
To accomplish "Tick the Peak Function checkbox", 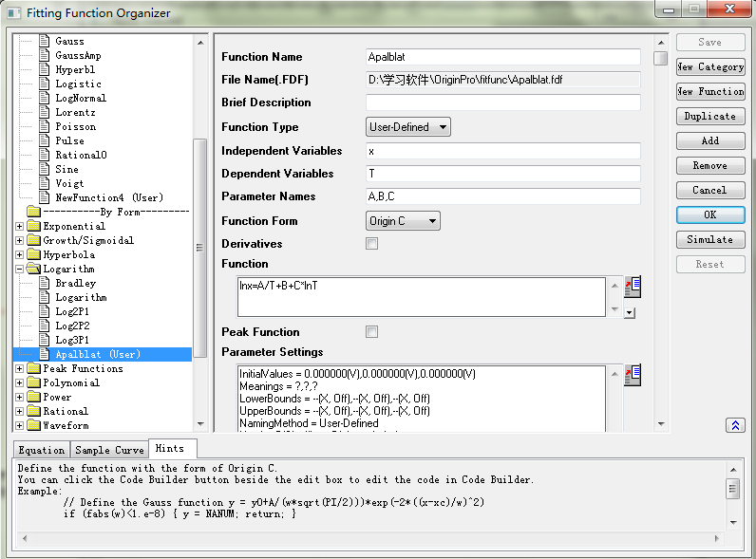I will (371, 331).
